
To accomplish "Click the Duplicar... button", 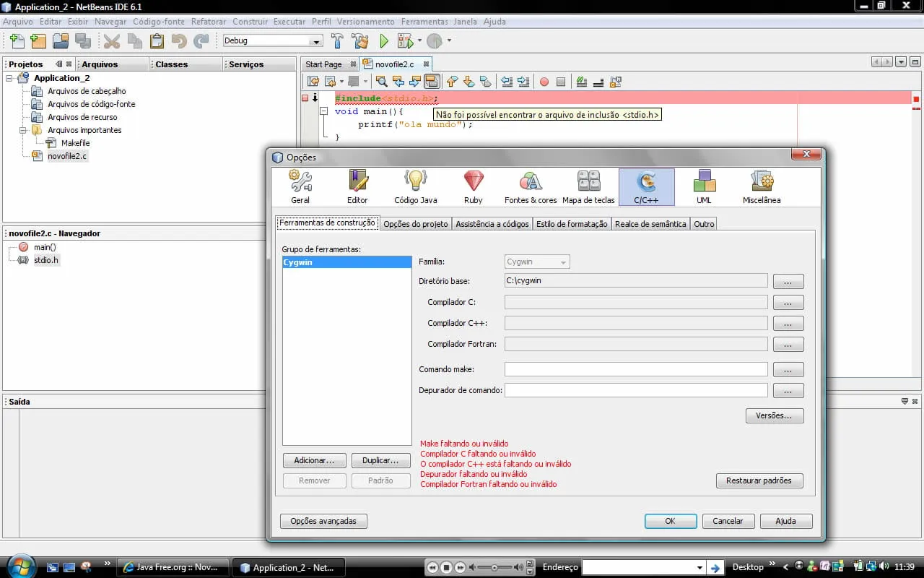I will pyautogui.click(x=380, y=460).
